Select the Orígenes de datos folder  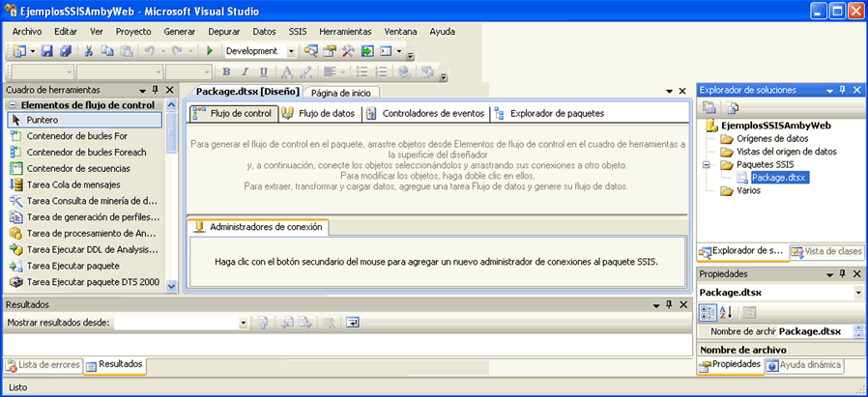point(772,139)
